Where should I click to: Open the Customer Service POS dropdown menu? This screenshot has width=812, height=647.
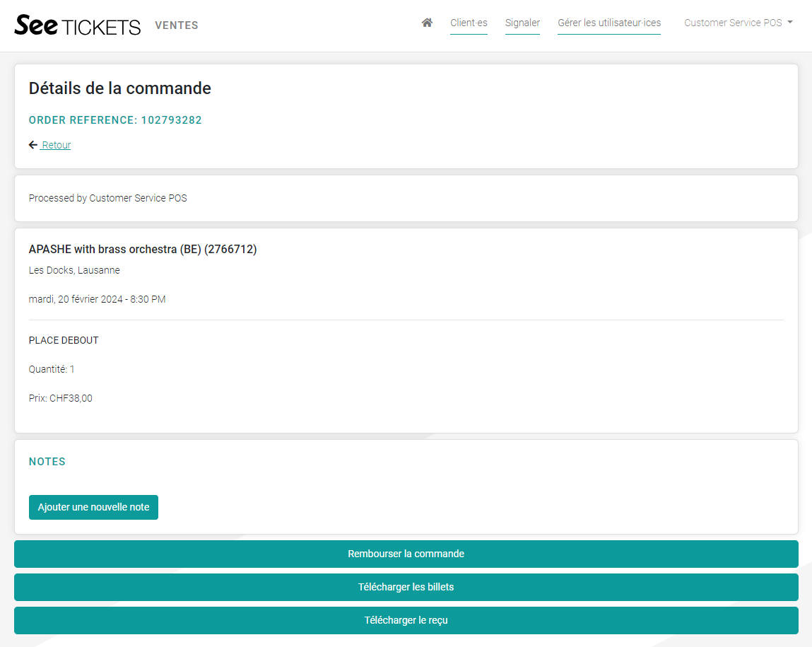[x=733, y=23]
